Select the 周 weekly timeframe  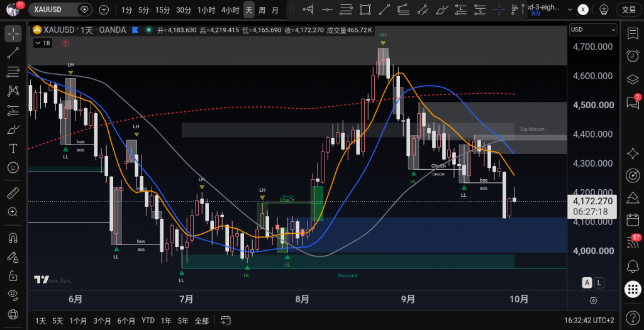[x=262, y=10]
